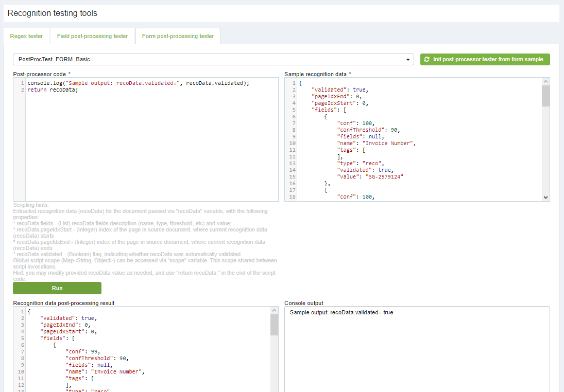Click the Console output text area
This screenshot has height=392, width=564.
click(417, 350)
